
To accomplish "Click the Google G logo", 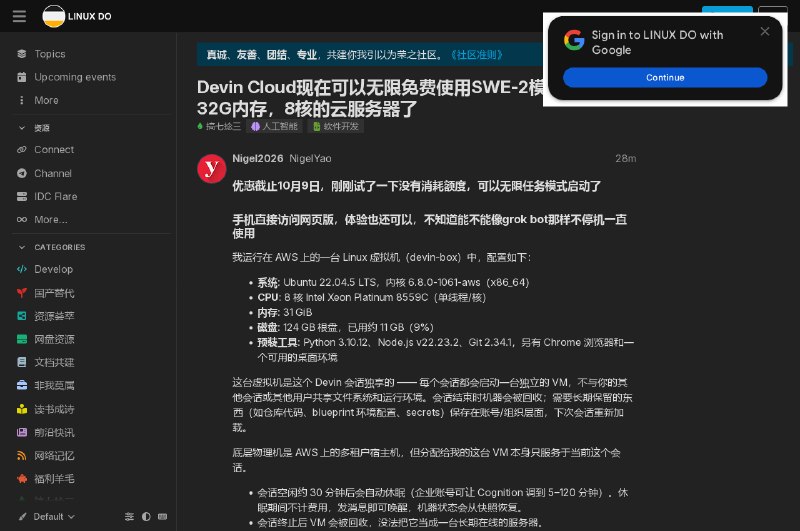I will [574, 40].
